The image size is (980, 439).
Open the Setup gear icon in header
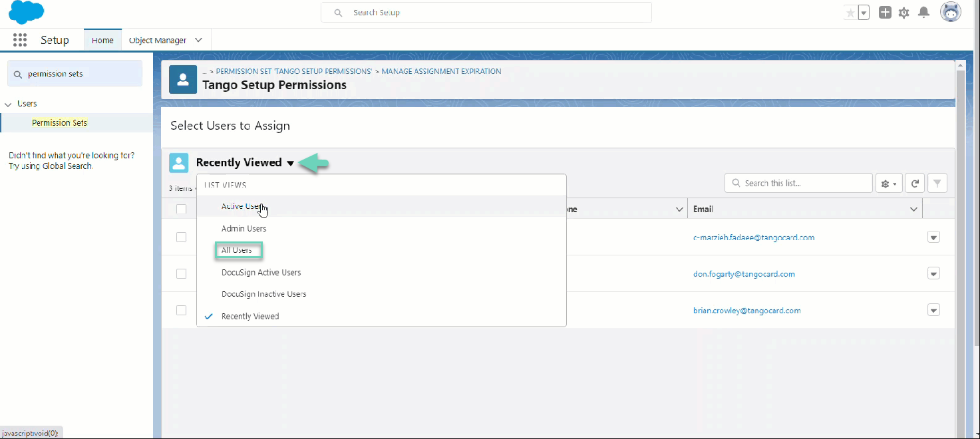coord(903,13)
